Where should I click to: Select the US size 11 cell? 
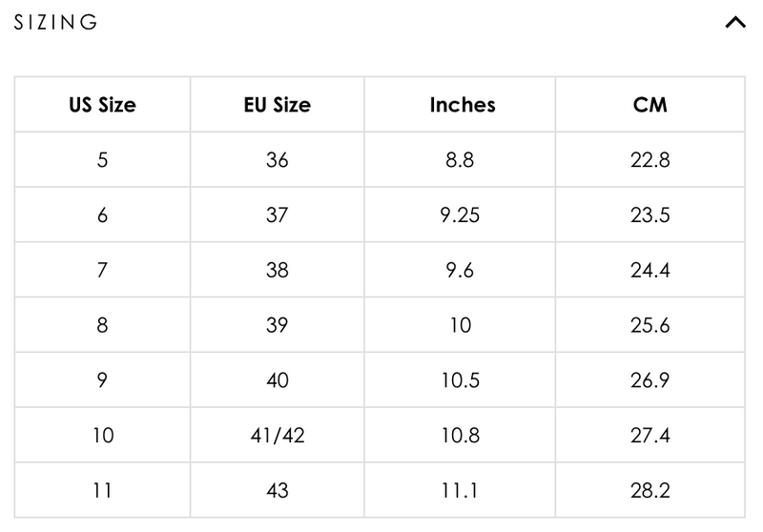coord(102,492)
